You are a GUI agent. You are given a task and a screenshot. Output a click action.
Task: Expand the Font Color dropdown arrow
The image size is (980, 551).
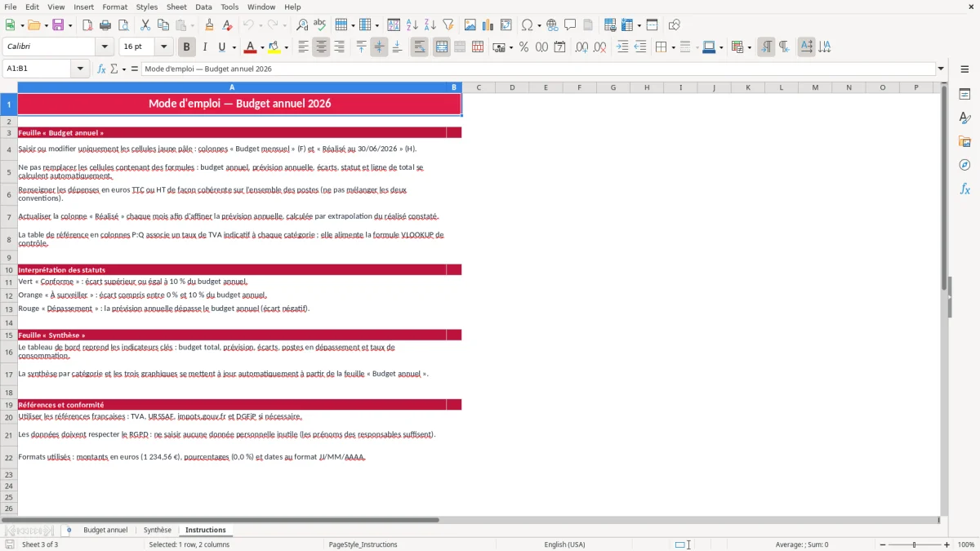click(x=261, y=47)
